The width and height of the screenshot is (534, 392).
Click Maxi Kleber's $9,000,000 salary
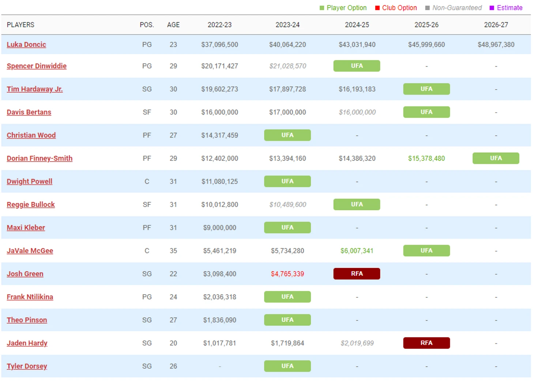[219, 228]
